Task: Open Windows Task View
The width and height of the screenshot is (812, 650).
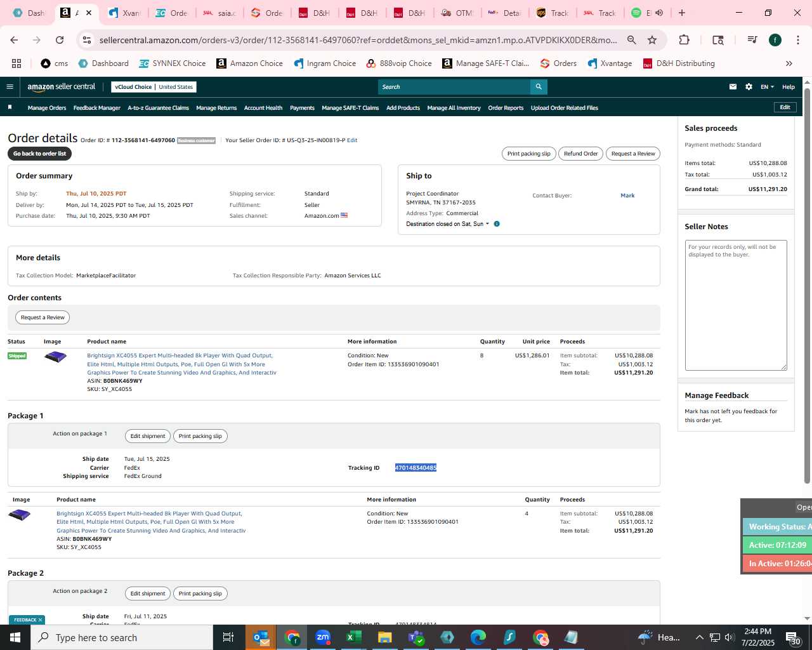Action: (228, 637)
